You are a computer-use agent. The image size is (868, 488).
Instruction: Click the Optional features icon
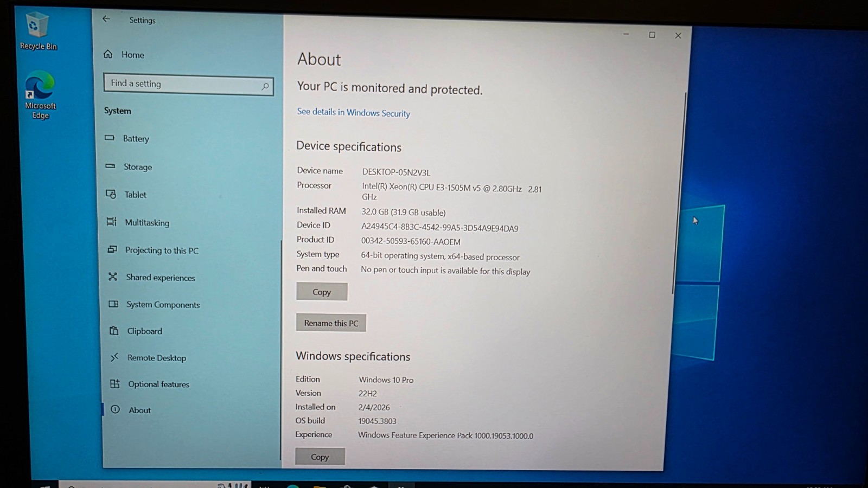click(x=115, y=383)
